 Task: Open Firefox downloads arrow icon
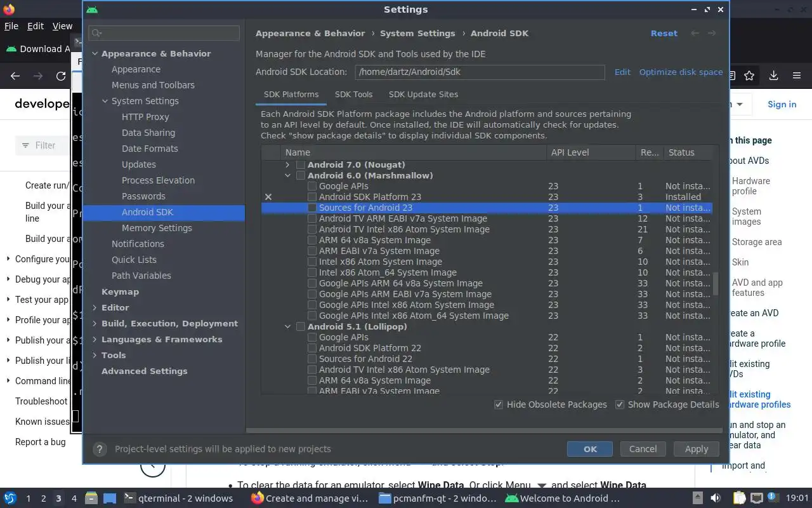tap(773, 76)
